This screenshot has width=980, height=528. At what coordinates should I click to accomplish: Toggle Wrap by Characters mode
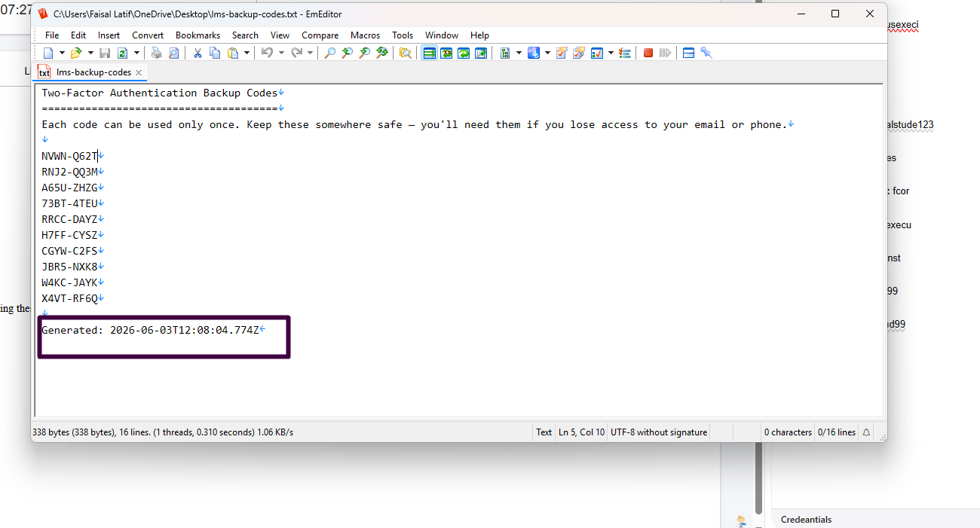point(446,53)
